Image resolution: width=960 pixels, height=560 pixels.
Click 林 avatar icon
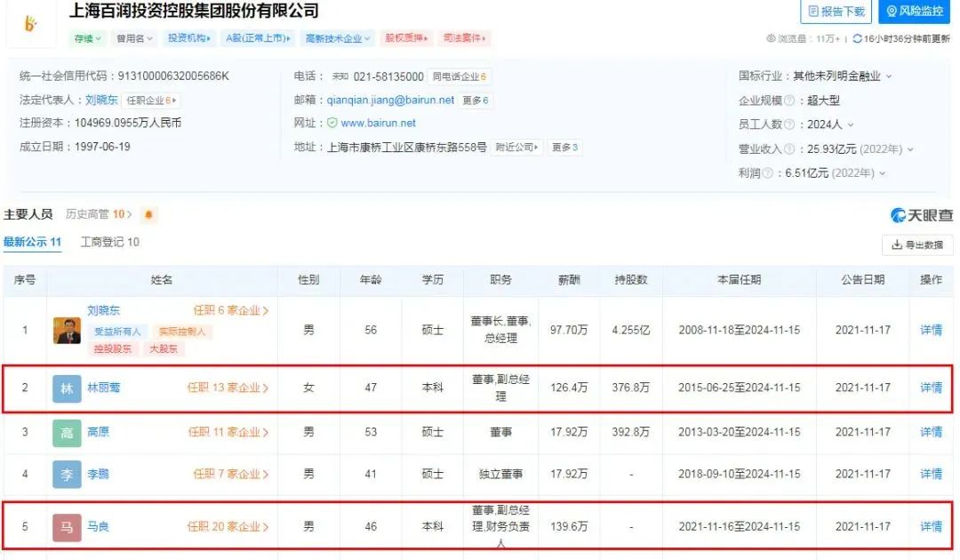pos(67,388)
